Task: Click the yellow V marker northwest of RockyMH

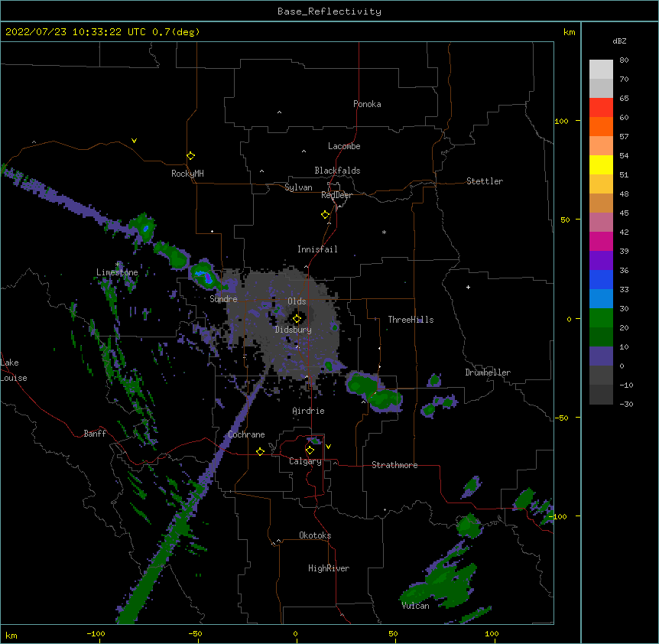Action: tap(134, 141)
